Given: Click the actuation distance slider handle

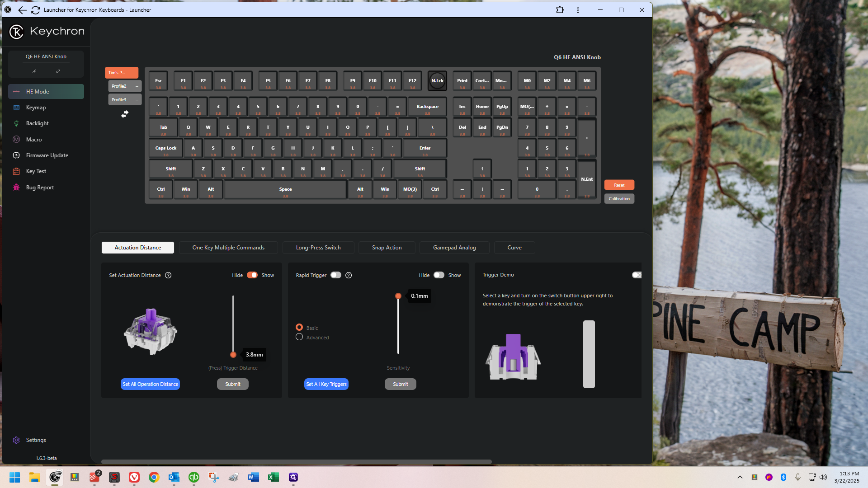Looking at the screenshot, I should pos(233,355).
